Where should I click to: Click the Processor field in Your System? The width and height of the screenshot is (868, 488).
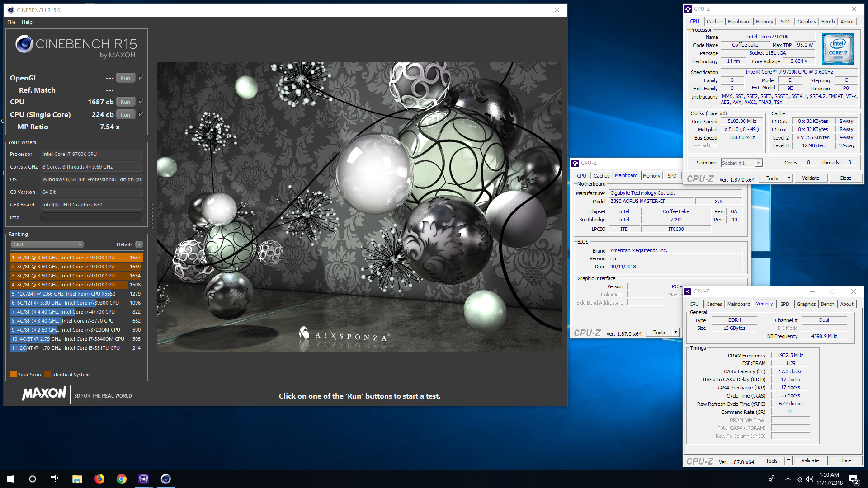[x=92, y=154]
